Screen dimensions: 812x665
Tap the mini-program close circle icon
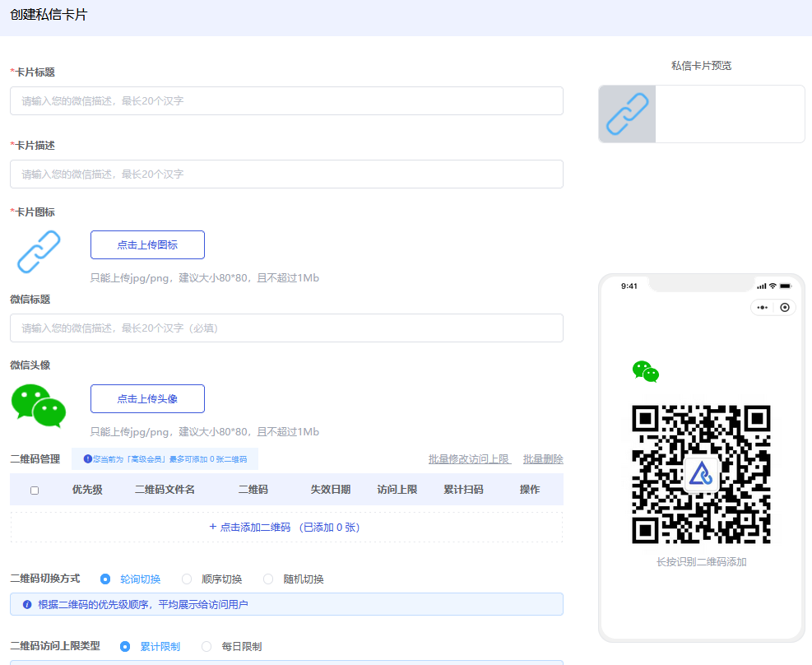(785, 308)
